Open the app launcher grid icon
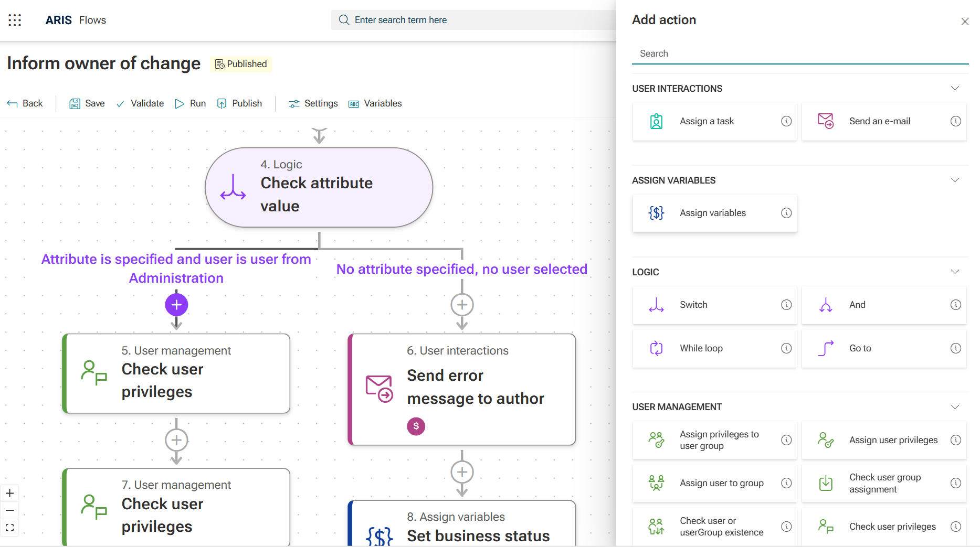980x547 pixels. click(15, 20)
